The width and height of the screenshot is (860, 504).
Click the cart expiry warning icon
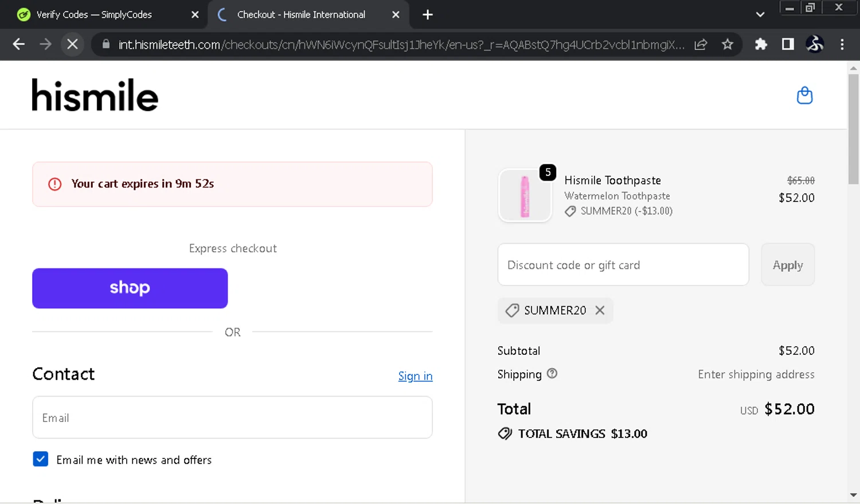[54, 184]
